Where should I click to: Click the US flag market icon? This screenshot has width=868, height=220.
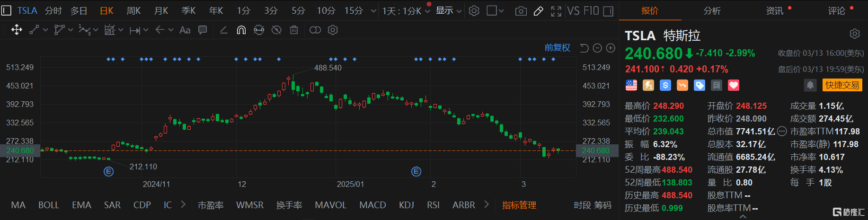[631, 85]
